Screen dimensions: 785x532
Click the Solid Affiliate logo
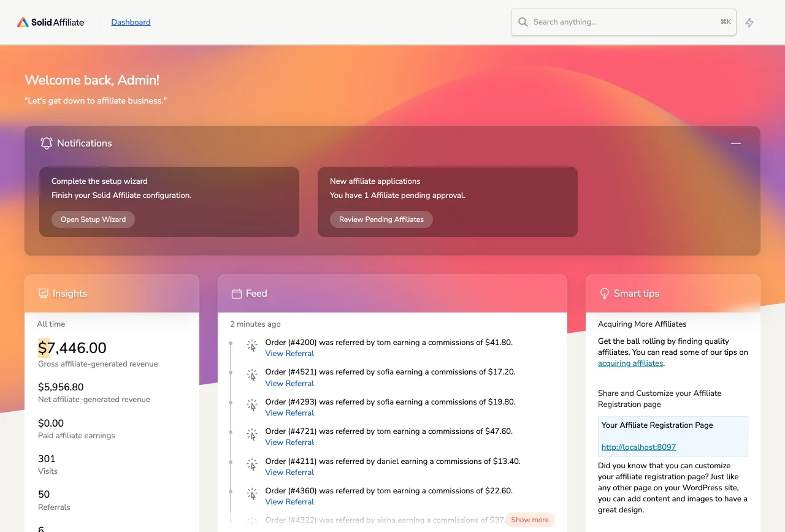tap(50, 22)
